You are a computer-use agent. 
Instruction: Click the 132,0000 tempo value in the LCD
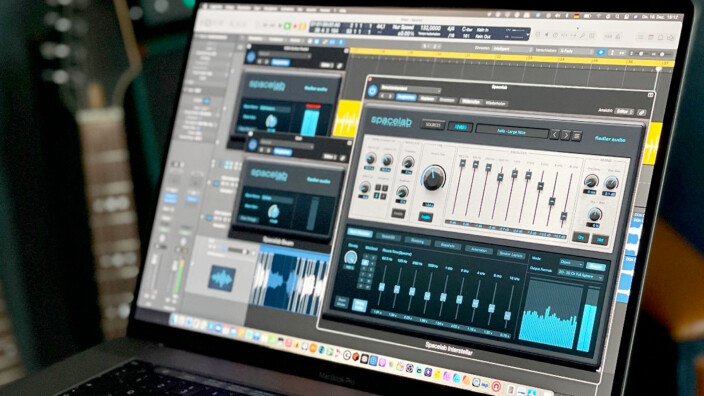coord(430,28)
